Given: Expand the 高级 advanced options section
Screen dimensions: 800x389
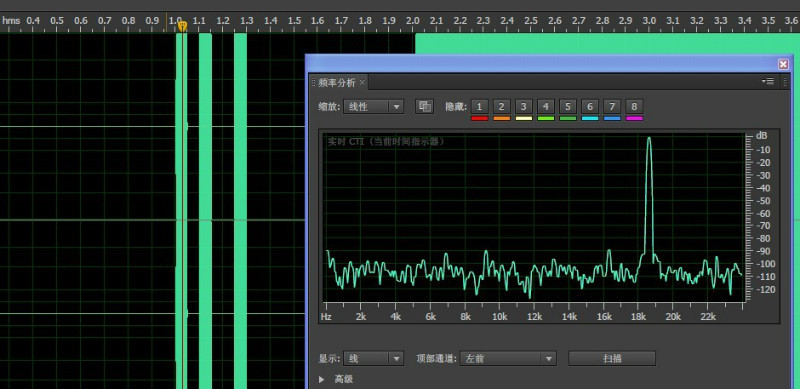Looking at the screenshot, I should coord(322,379).
